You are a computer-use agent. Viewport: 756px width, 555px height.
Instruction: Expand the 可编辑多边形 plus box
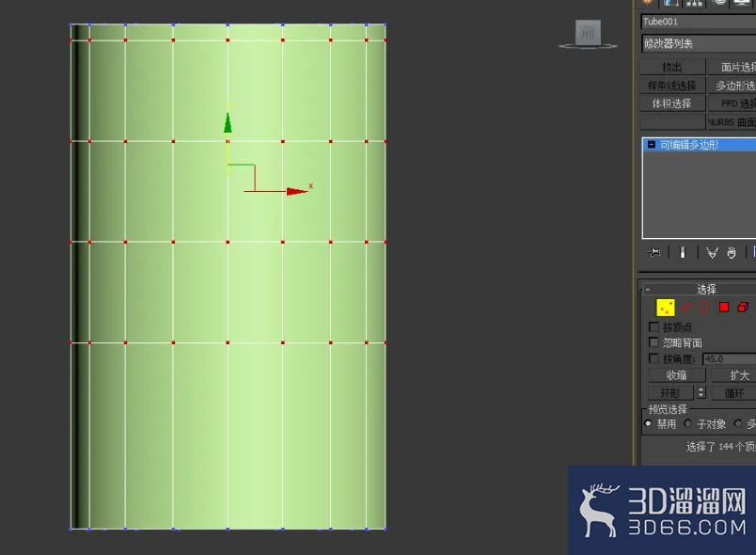(x=652, y=144)
